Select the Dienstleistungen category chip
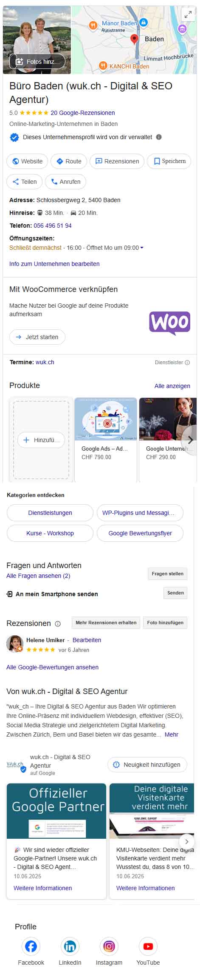 point(50,513)
